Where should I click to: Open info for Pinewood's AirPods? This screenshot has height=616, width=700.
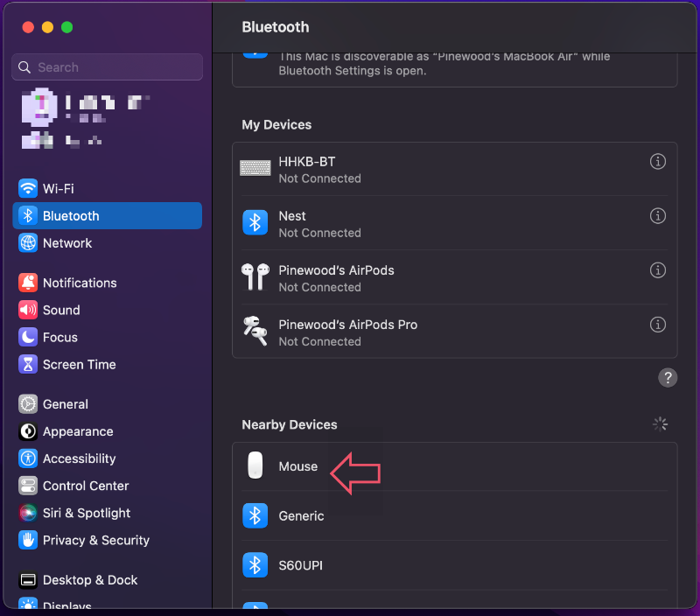point(658,270)
